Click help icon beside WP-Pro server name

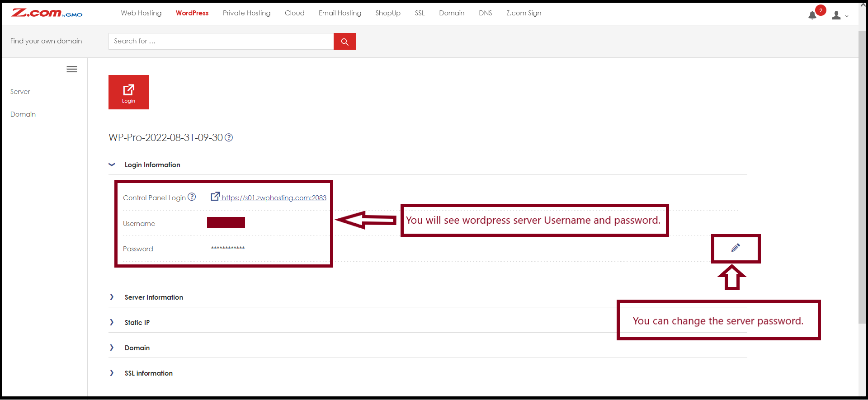[x=229, y=137]
